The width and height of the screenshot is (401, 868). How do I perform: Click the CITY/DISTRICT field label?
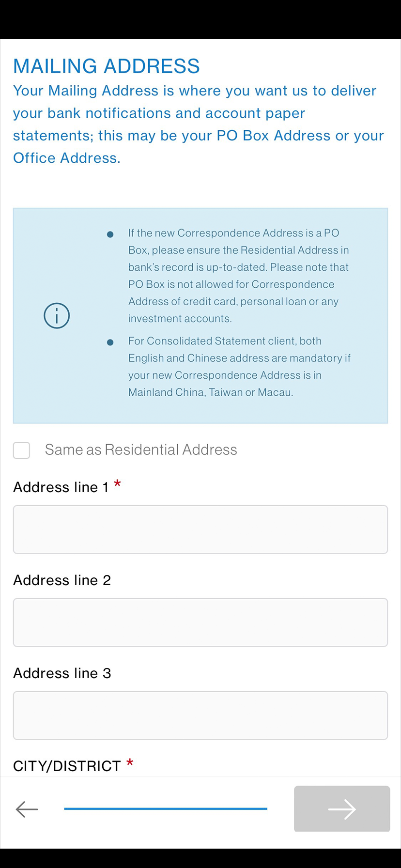tap(67, 765)
